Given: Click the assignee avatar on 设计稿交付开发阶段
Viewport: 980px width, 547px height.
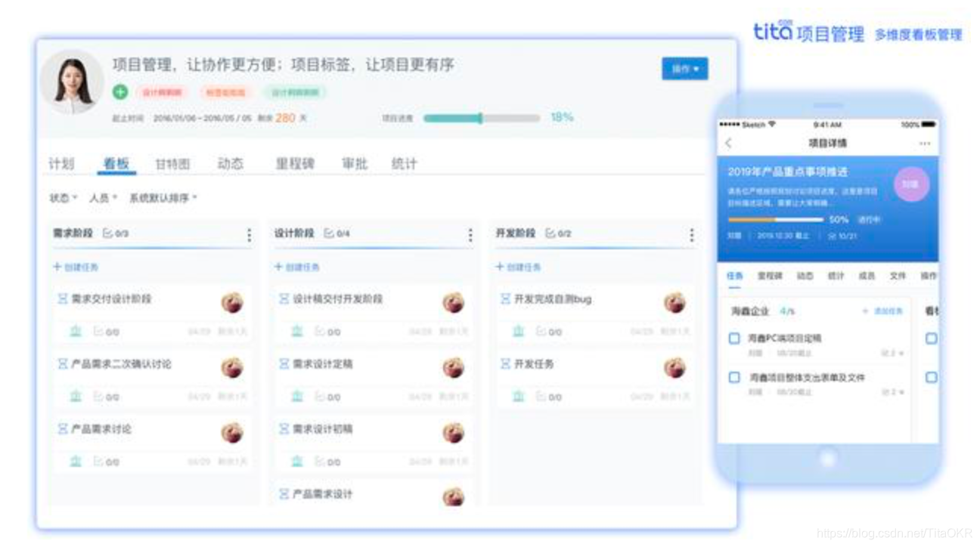Looking at the screenshot, I should pos(454,302).
